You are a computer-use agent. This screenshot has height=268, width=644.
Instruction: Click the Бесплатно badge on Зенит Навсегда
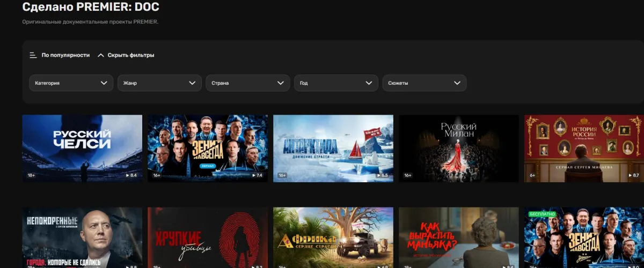[541, 213]
